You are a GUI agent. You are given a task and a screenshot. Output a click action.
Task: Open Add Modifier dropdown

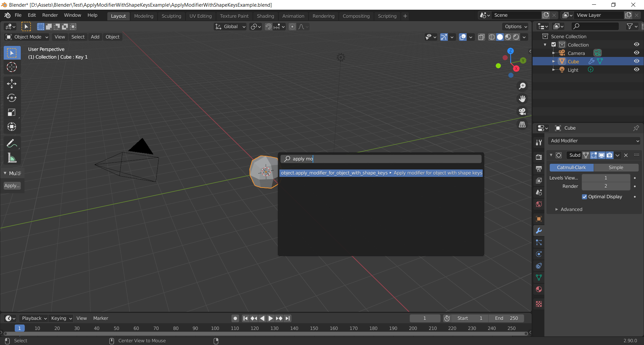(x=594, y=141)
